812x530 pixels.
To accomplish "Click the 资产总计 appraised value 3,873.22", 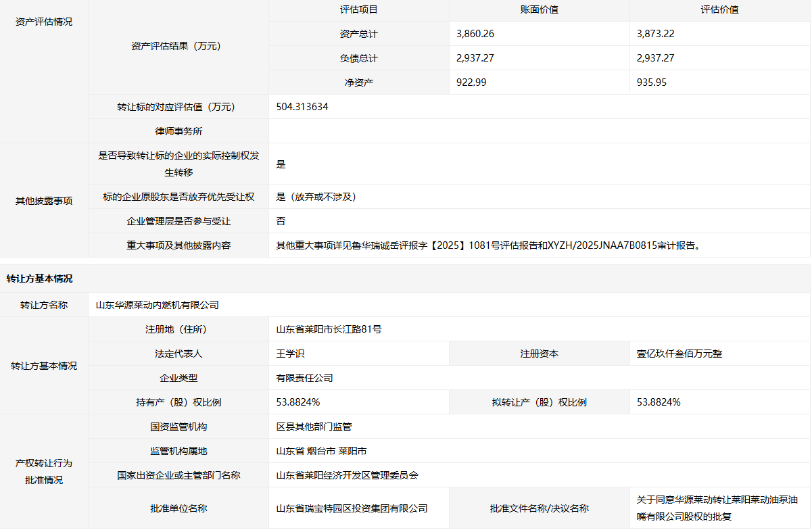I will coord(661,34).
